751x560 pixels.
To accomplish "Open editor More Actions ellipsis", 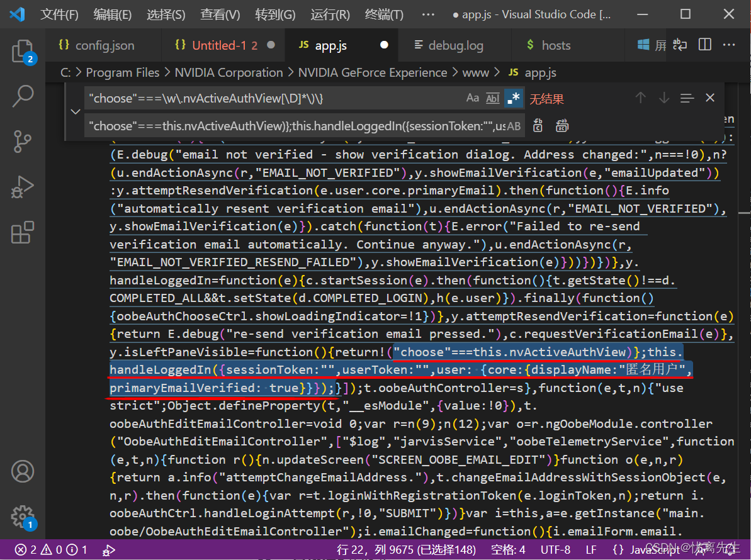I will [x=729, y=45].
